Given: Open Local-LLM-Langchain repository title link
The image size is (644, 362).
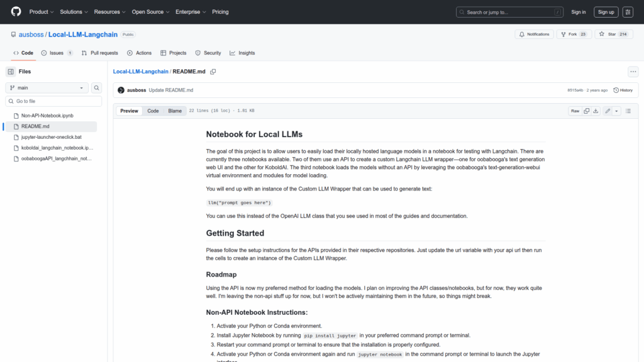Looking at the screenshot, I should click(x=83, y=35).
